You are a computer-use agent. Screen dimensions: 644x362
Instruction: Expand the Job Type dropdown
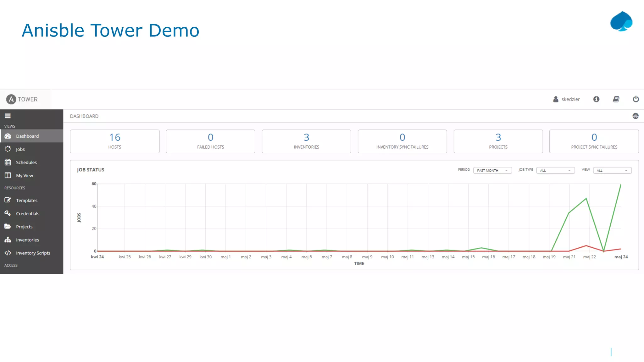click(x=555, y=170)
